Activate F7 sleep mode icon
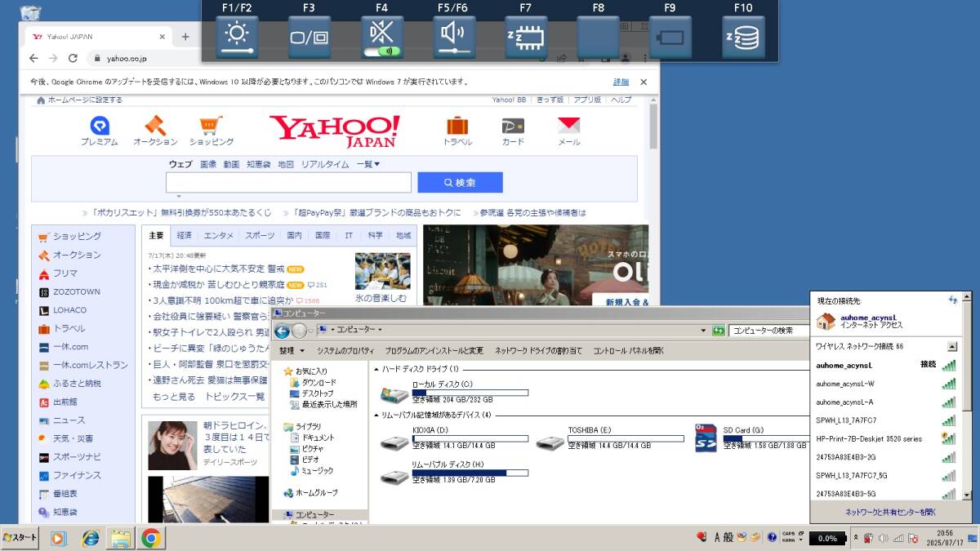The height and width of the screenshot is (551, 980). 526,38
